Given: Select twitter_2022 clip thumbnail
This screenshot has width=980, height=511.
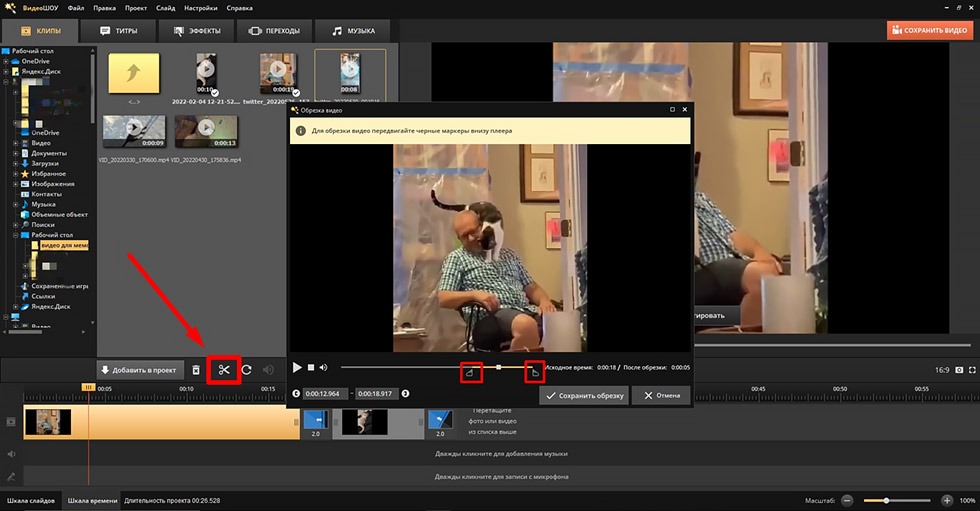Looking at the screenshot, I should coord(278,73).
